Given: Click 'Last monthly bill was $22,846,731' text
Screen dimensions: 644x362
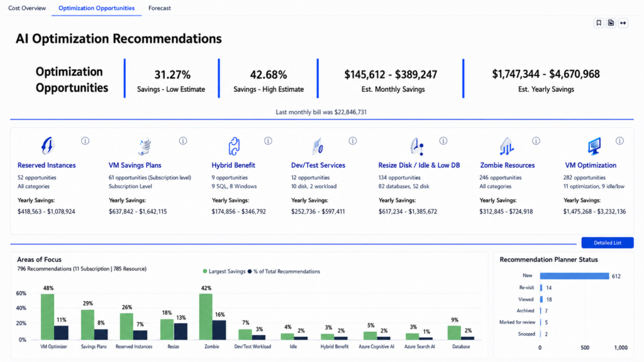Looking at the screenshot, I should (321, 112).
